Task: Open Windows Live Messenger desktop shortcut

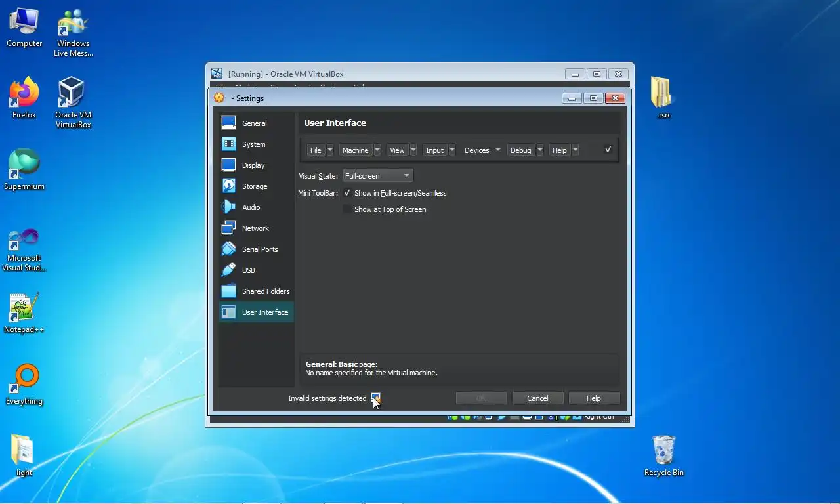Action: pyautogui.click(x=73, y=33)
